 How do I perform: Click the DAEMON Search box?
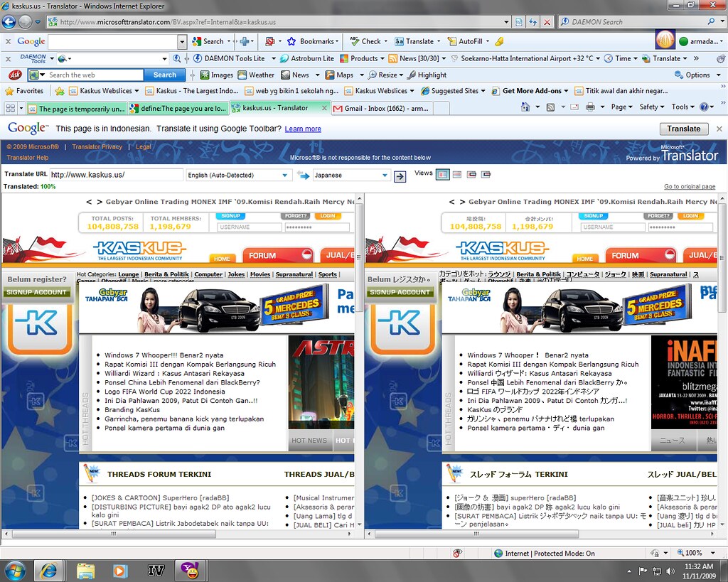[x=635, y=22]
